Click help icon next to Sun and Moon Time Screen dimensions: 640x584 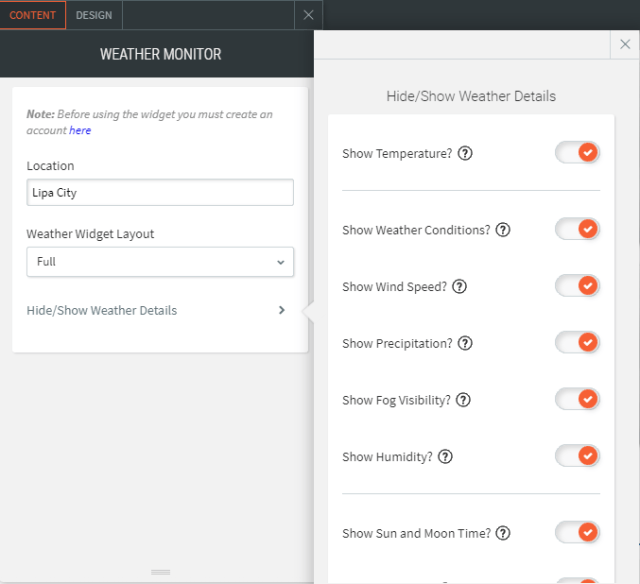click(x=503, y=534)
